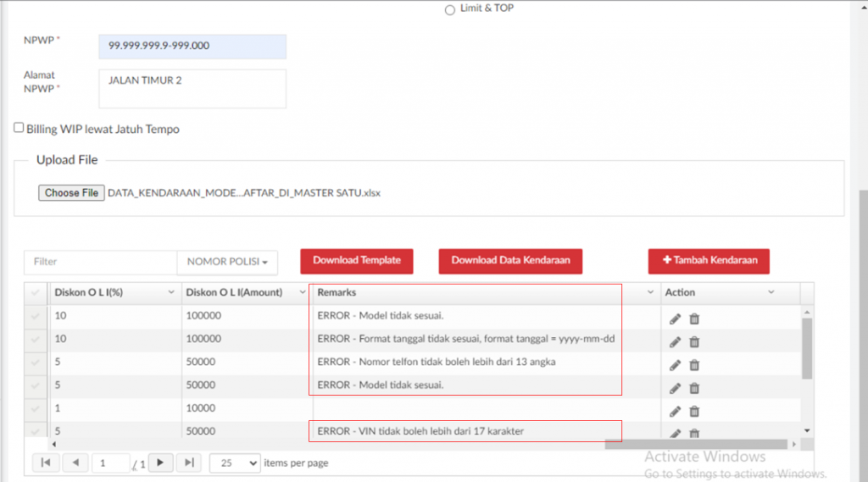The width and height of the screenshot is (868, 482).
Task: Edit the row with Diskon amount 100000 Model tidak sesuai
Action: click(x=674, y=319)
